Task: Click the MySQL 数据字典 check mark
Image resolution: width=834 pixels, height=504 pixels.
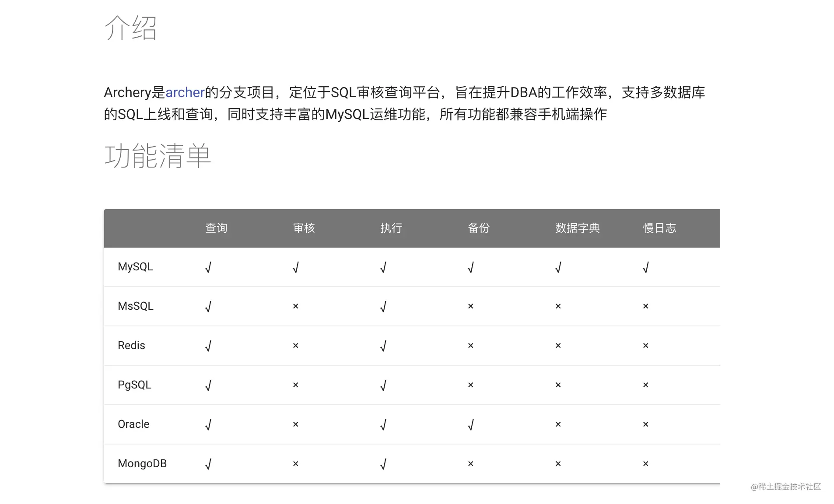Action: 558,267
